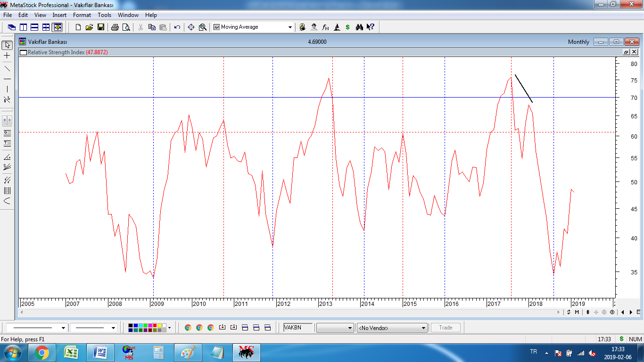Open the View menu
644x362 pixels.
point(40,15)
